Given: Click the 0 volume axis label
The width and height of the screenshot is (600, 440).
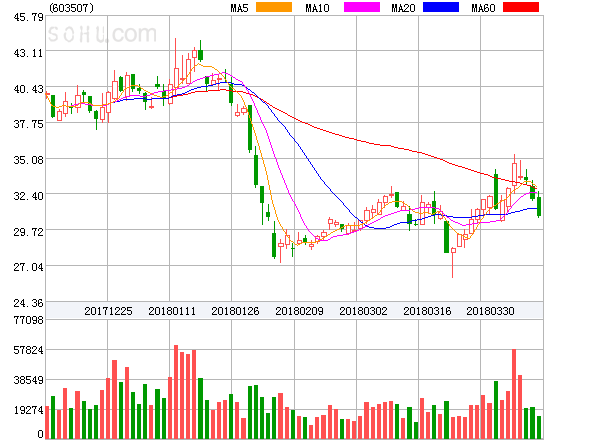Looking at the screenshot, I should (40, 434).
